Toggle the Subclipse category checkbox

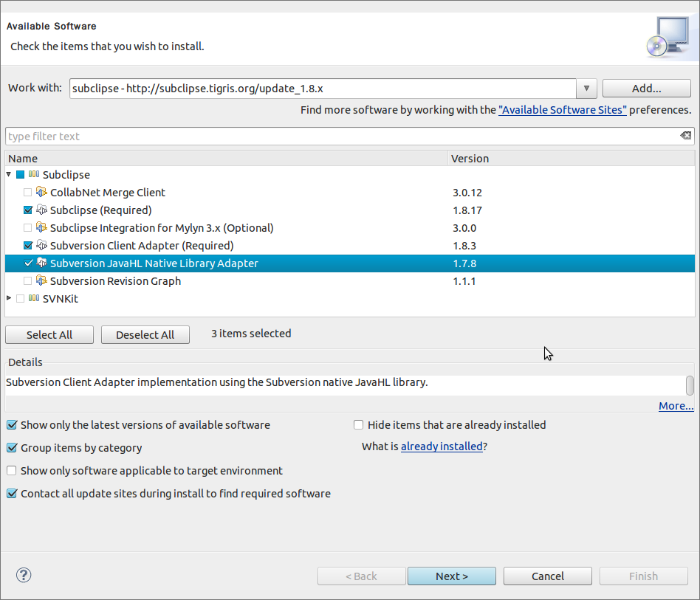click(20, 174)
